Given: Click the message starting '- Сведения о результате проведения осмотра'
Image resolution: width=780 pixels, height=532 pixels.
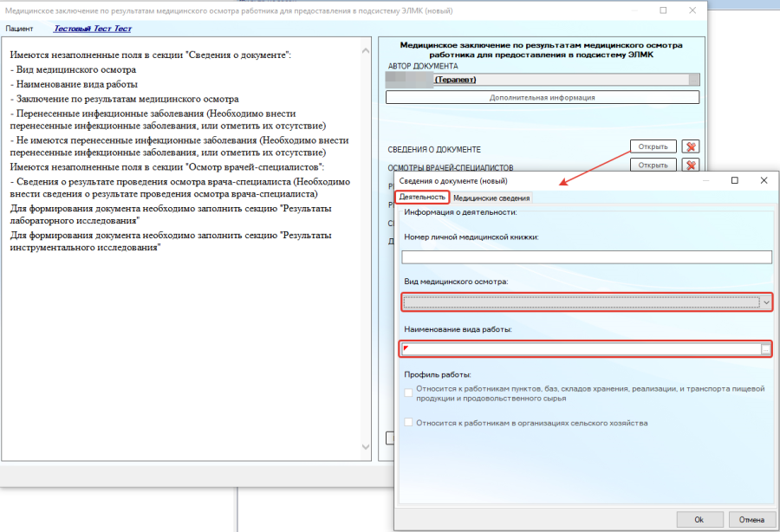Looking at the screenshot, I should click(180, 187).
